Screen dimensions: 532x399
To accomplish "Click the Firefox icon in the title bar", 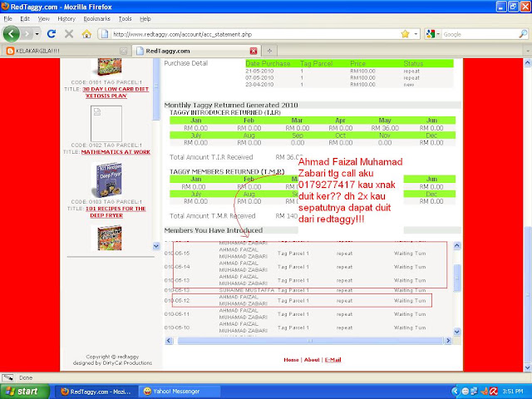I will [x=5, y=7].
